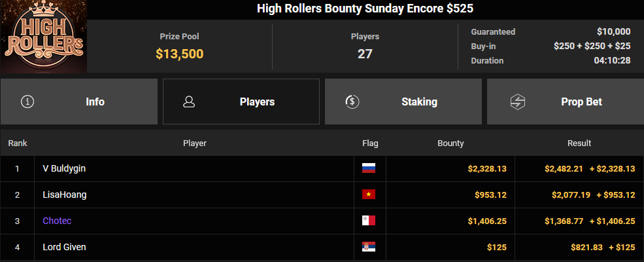Open the Staking tab
Screen dimensions: 644x262
[403, 102]
